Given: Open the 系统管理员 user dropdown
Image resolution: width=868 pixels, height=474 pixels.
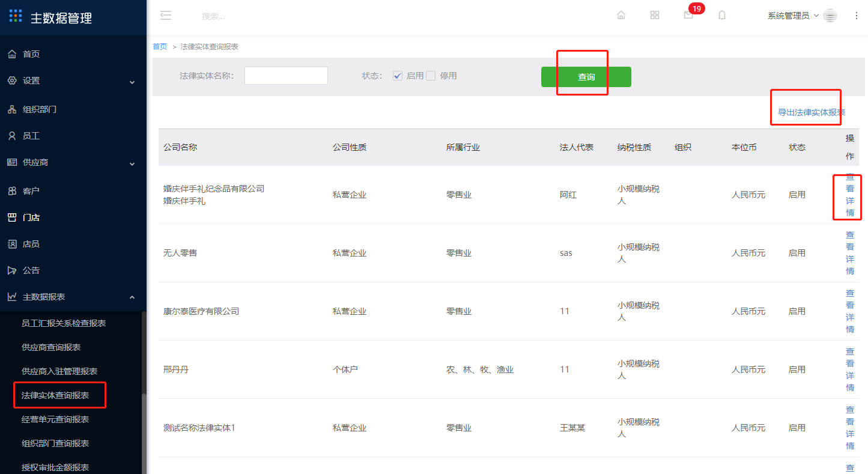Looking at the screenshot, I should pos(793,16).
